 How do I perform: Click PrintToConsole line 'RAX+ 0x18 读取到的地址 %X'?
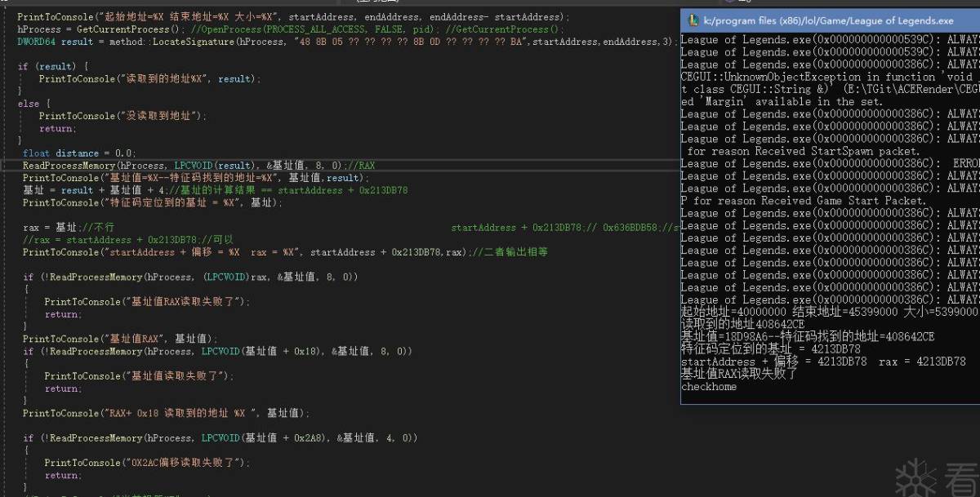coord(167,413)
